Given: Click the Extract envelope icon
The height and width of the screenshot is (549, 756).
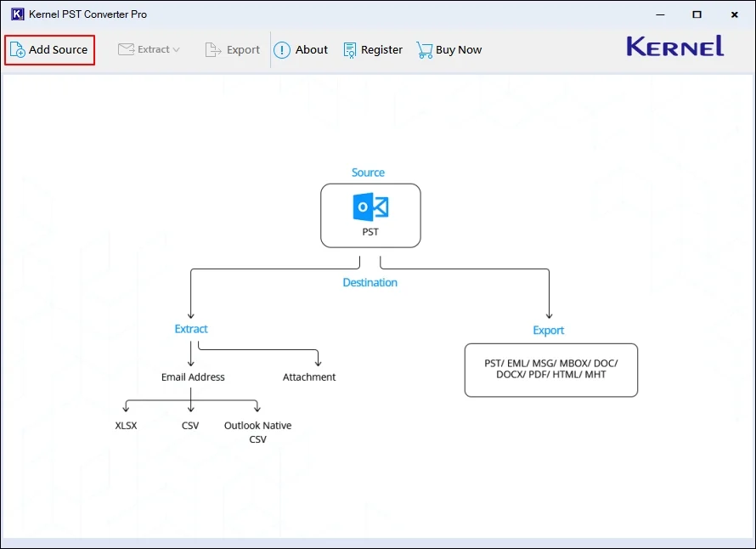Looking at the screenshot, I should 127,49.
